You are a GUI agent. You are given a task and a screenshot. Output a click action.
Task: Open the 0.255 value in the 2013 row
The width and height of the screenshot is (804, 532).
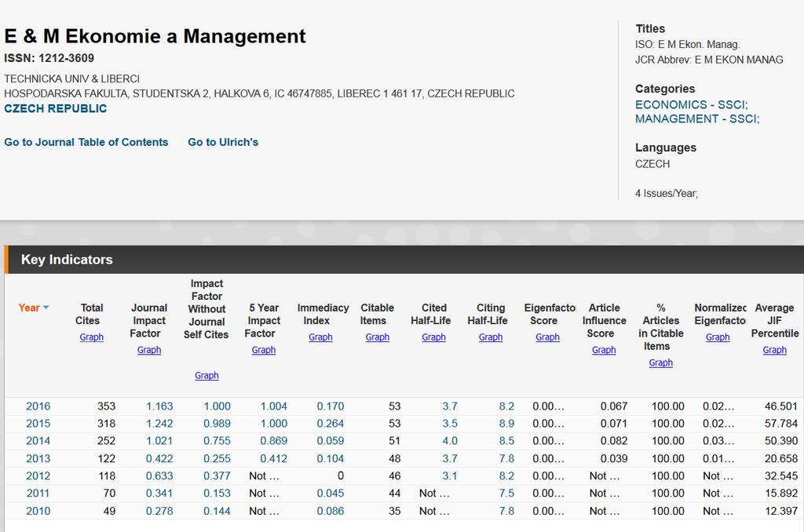217,459
